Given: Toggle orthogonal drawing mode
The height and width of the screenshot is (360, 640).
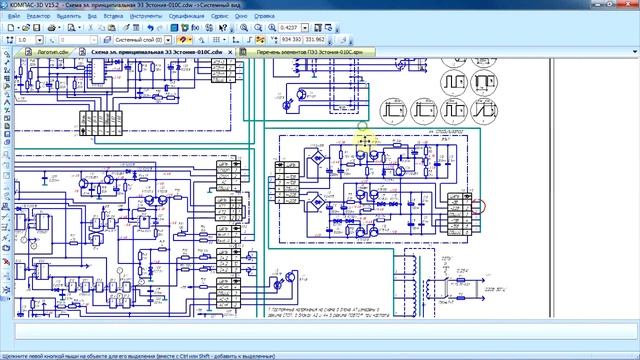Looking at the screenshot, I should click(x=236, y=40).
